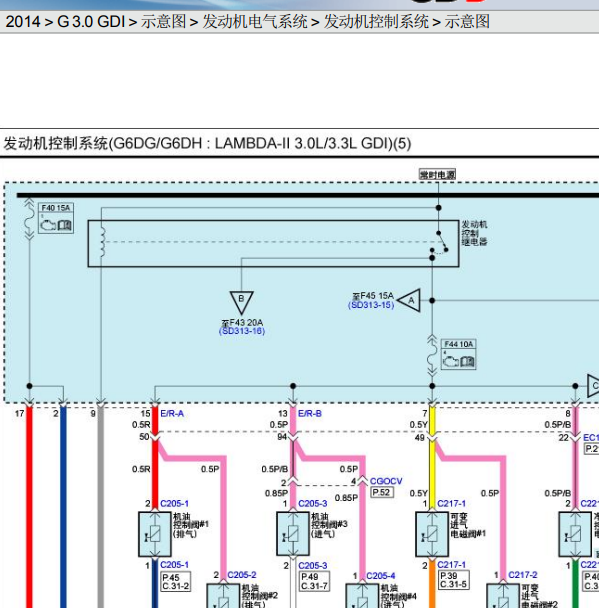This screenshot has width=599, height=608.
Task: Open the SD313-16 reference link
Action: [x=242, y=331]
